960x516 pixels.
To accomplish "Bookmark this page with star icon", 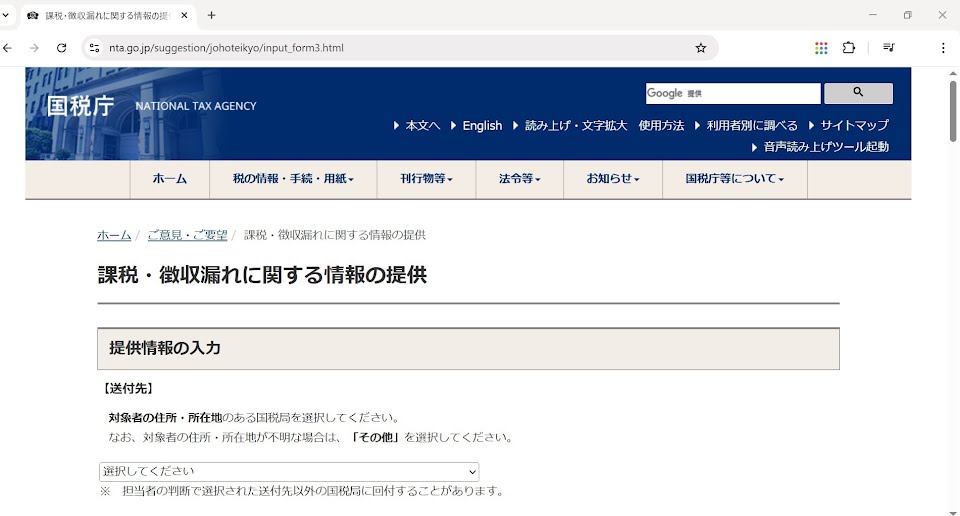I will 701,48.
